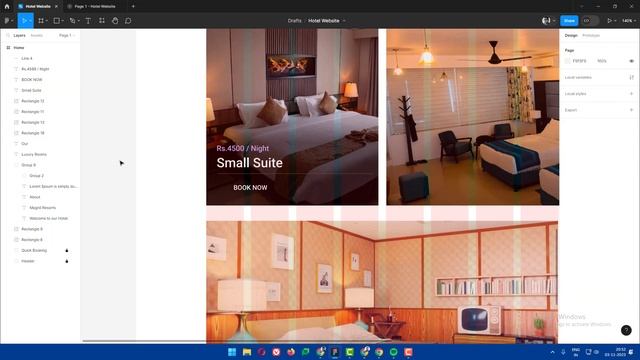The image size is (640, 360).
Task: Select the Hand tool
Action: pos(115,20)
